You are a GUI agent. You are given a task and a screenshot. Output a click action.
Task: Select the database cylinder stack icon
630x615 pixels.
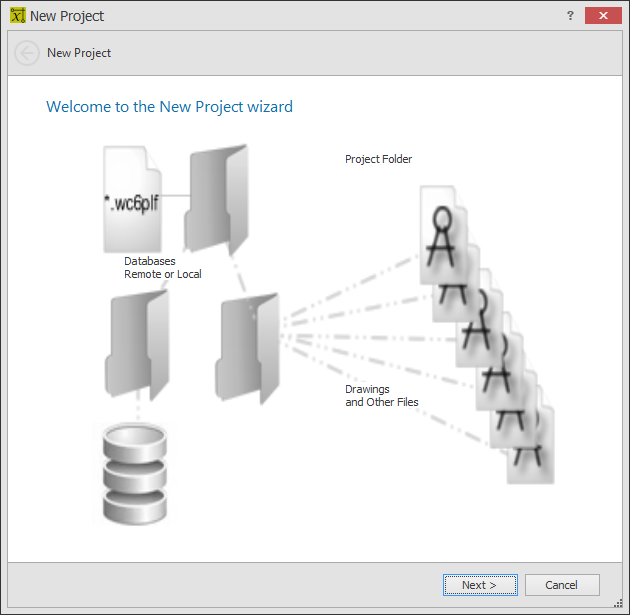[135, 474]
